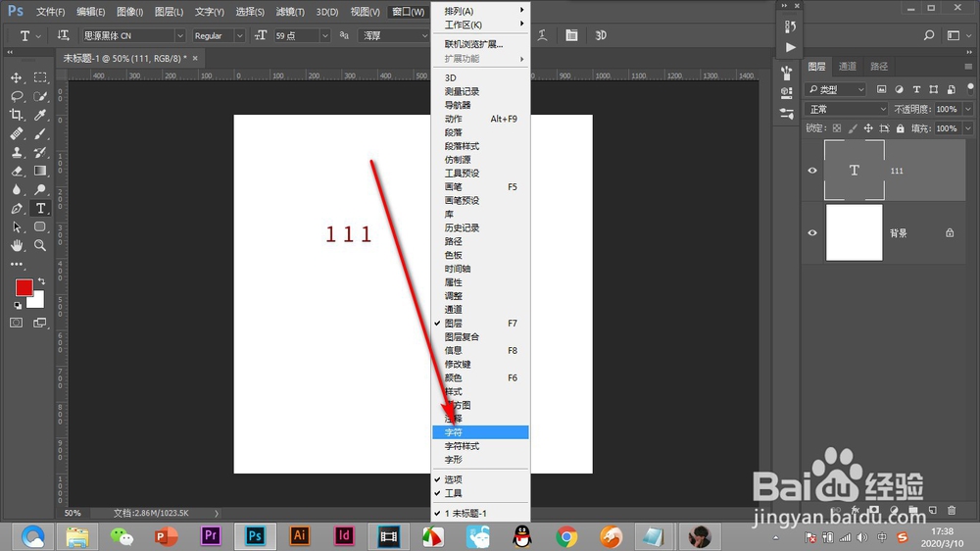This screenshot has height=551, width=980.
Task: Switch to the 路径 tab
Action: (x=879, y=67)
